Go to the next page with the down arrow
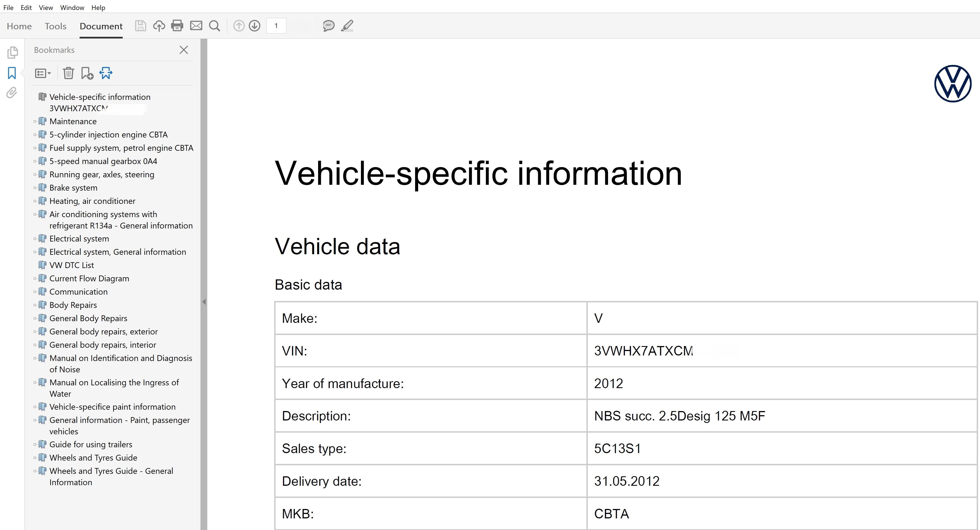The width and height of the screenshot is (980, 530). [255, 26]
